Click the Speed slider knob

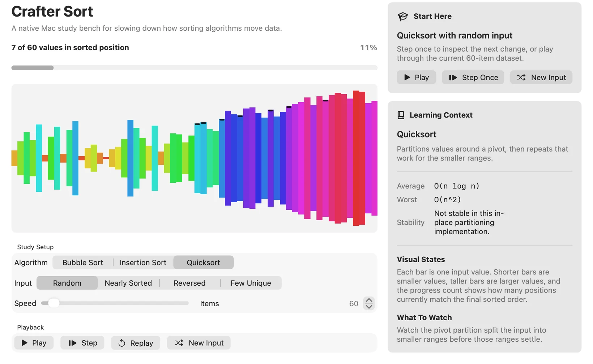[54, 303]
